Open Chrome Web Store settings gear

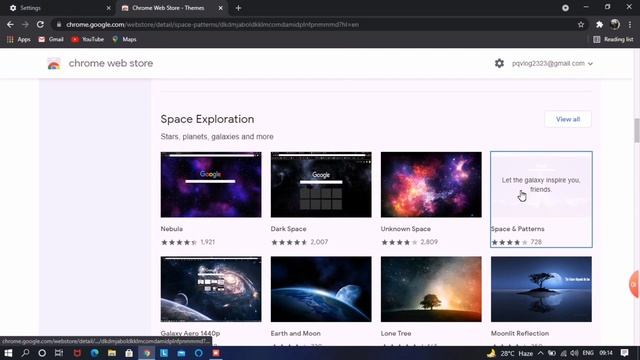click(499, 63)
